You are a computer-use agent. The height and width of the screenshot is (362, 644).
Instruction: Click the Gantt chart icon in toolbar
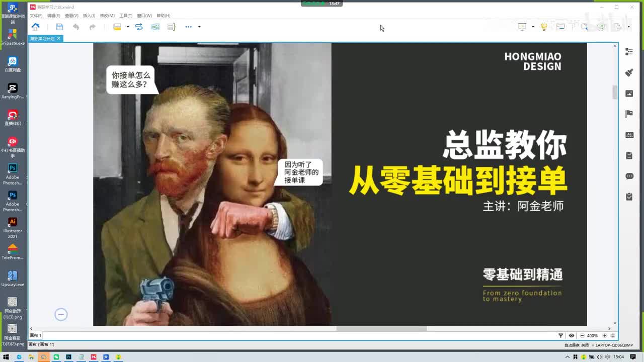click(x=560, y=27)
